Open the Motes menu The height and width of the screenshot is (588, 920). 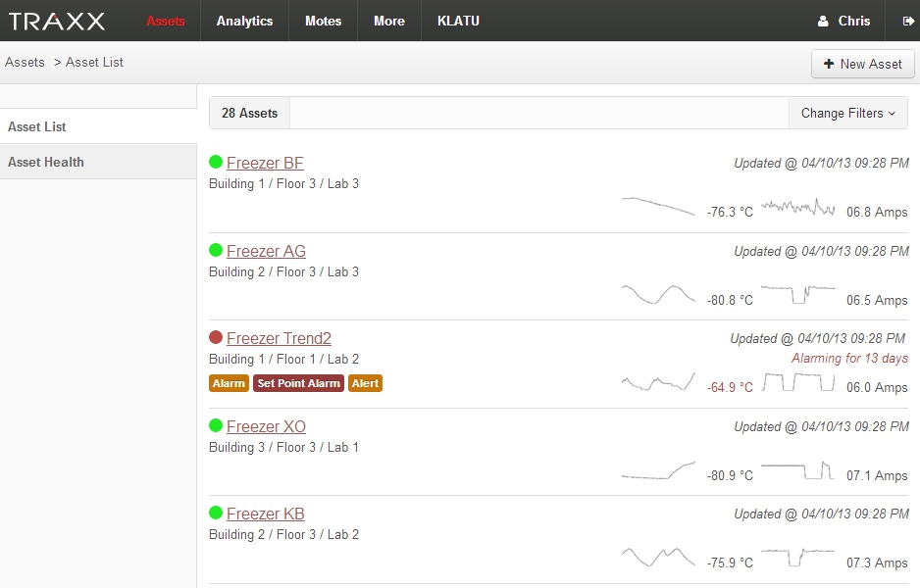click(324, 22)
